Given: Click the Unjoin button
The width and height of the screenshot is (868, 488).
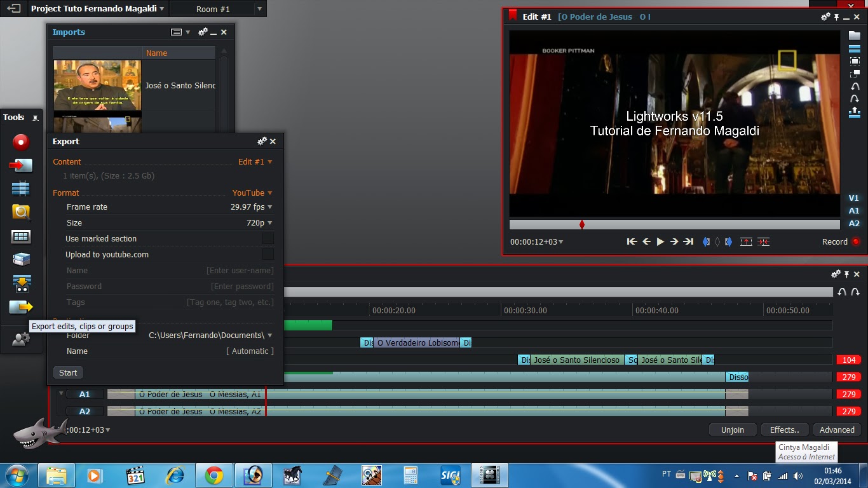Looking at the screenshot, I should click(x=733, y=430).
